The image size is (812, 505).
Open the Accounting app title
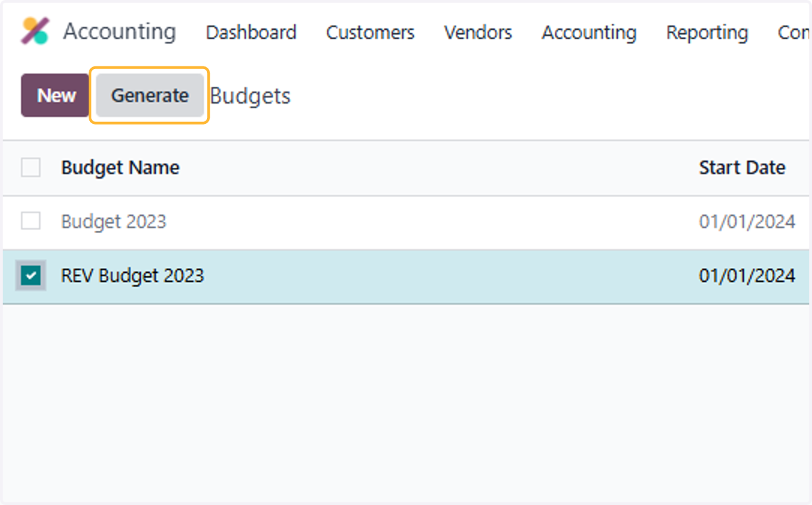tap(120, 32)
